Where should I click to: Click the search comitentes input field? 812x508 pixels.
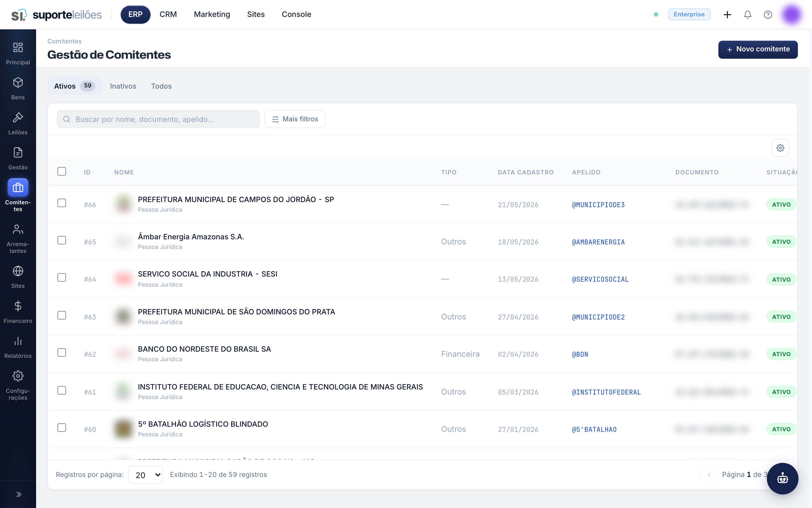pos(158,119)
